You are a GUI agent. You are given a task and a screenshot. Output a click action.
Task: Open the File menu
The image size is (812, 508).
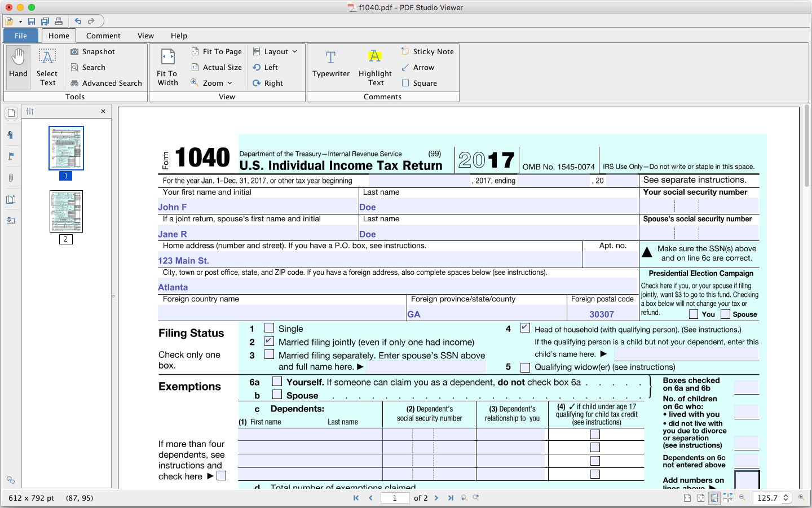click(21, 36)
